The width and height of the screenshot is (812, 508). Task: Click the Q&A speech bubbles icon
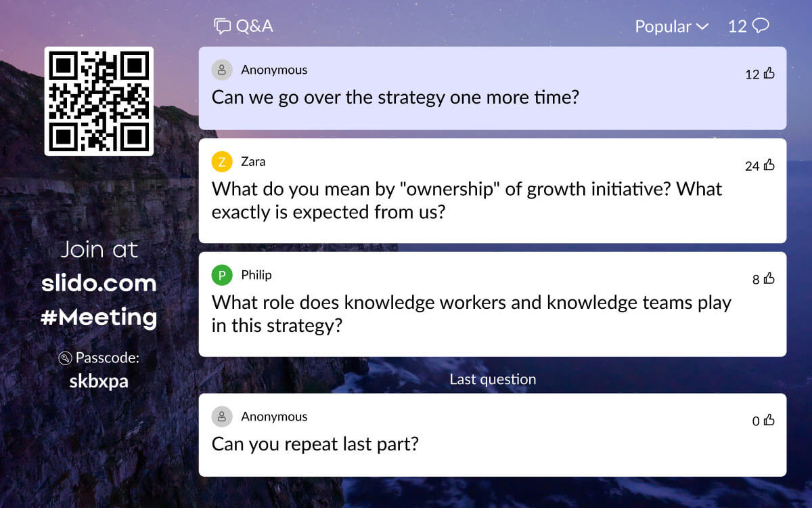click(x=222, y=26)
